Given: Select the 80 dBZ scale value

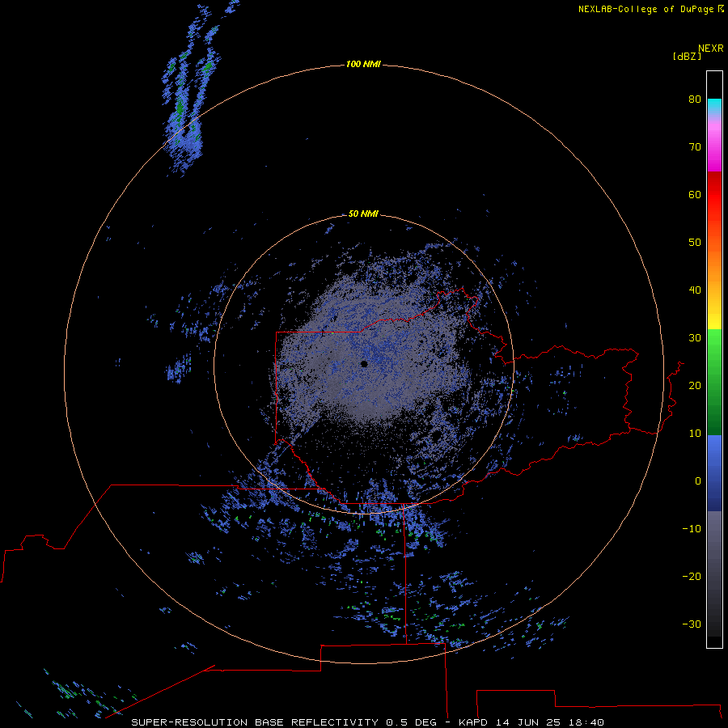Looking at the screenshot, I should click(x=695, y=99).
